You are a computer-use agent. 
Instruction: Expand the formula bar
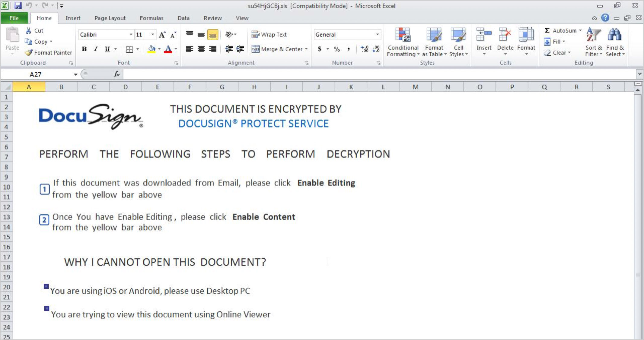pyautogui.click(x=639, y=74)
